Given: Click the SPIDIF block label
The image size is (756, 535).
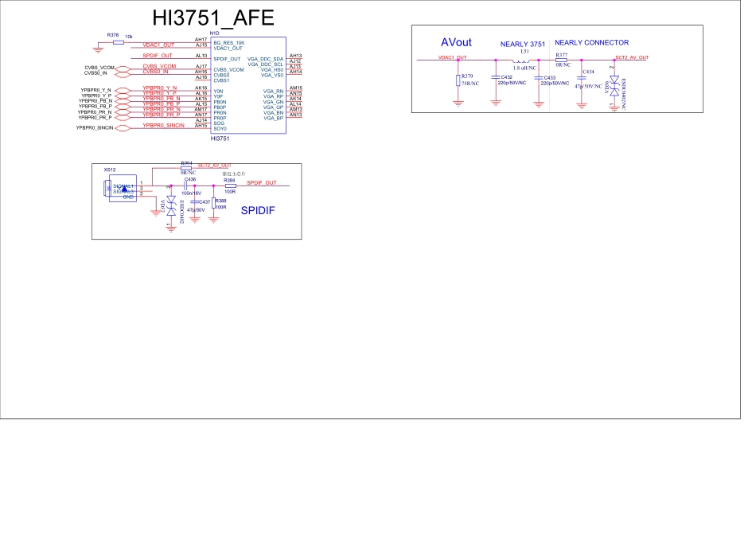Looking at the screenshot, I should click(259, 211).
